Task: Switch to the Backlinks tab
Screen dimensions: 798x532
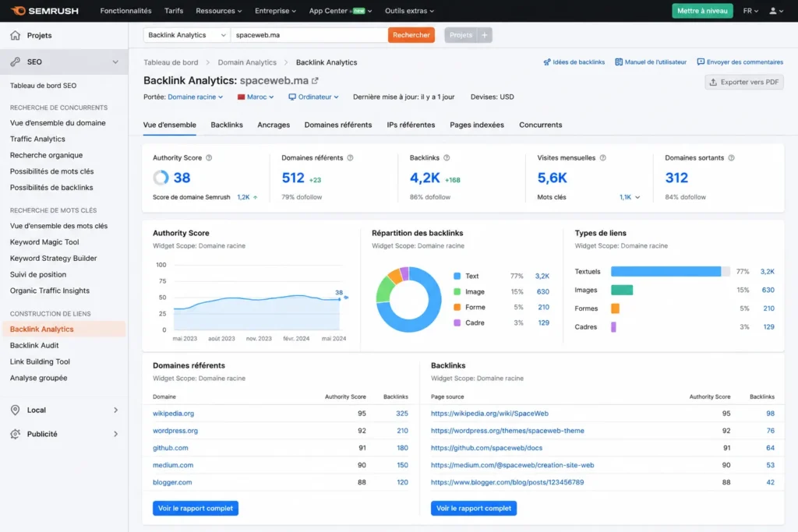Action: tap(227, 125)
